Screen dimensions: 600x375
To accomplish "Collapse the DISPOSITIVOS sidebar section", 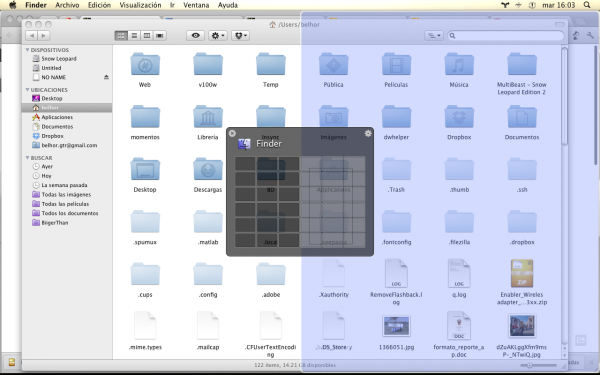I will pos(27,50).
